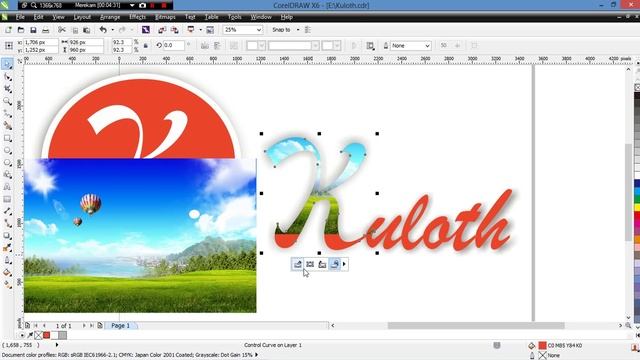640x360 pixels.
Task: Select the Ellipse tool in toolbox
Action: tap(7, 151)
